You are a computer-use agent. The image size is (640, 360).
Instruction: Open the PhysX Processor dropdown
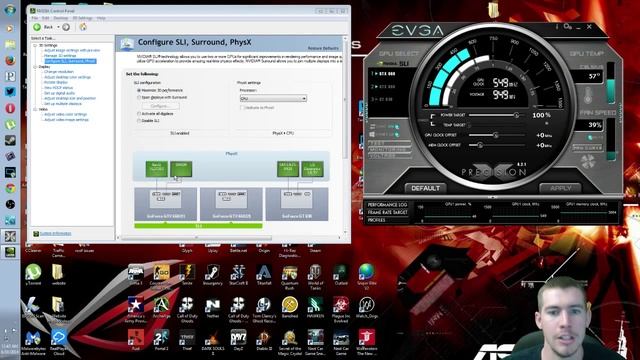click(x=273, y=99)
